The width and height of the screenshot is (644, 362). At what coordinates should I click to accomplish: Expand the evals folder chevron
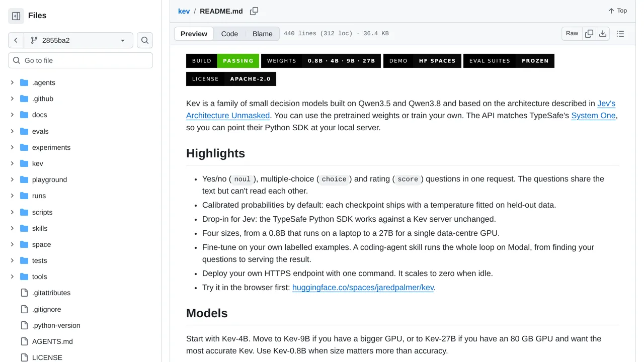pyautogui.click(x=12, y=131)
